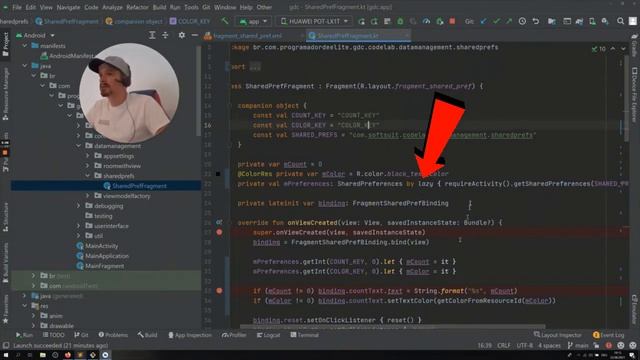This screenshot has height=360, width=640.
Task: Click the Search Everywhere magnifier icon
Action: tap(620, 21)
